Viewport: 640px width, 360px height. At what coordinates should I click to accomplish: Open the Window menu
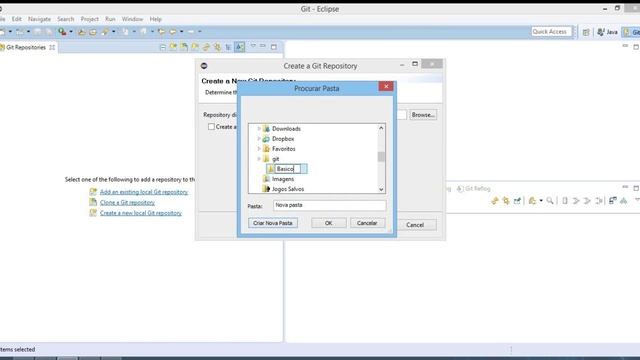132,19
